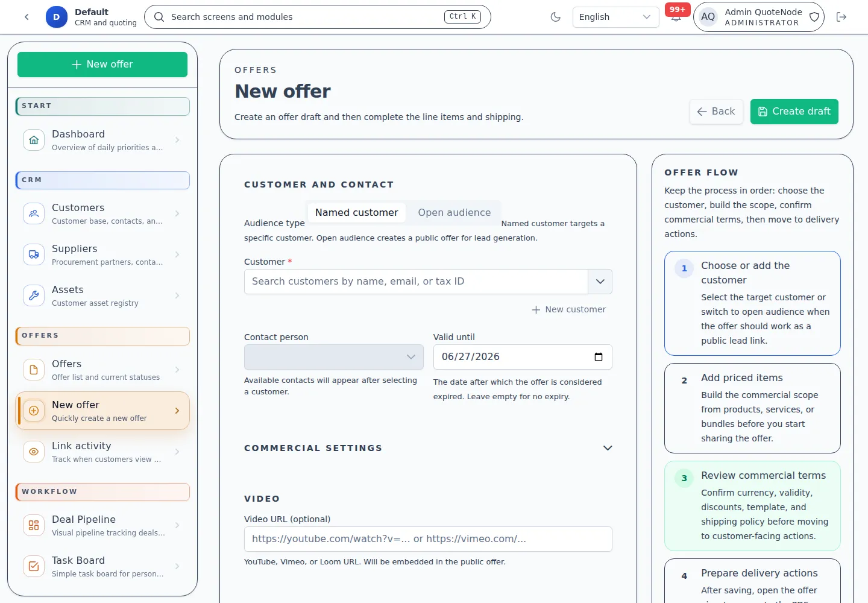Click the OFFERS sidebar section header

pyautogui.click(x=102, y=336)
